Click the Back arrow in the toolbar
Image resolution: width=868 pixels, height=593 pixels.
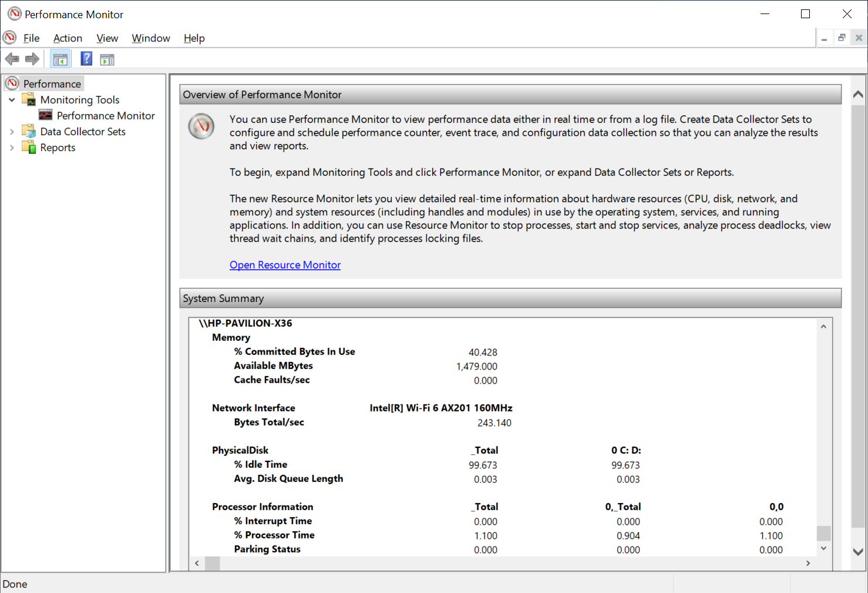point(12,59)
